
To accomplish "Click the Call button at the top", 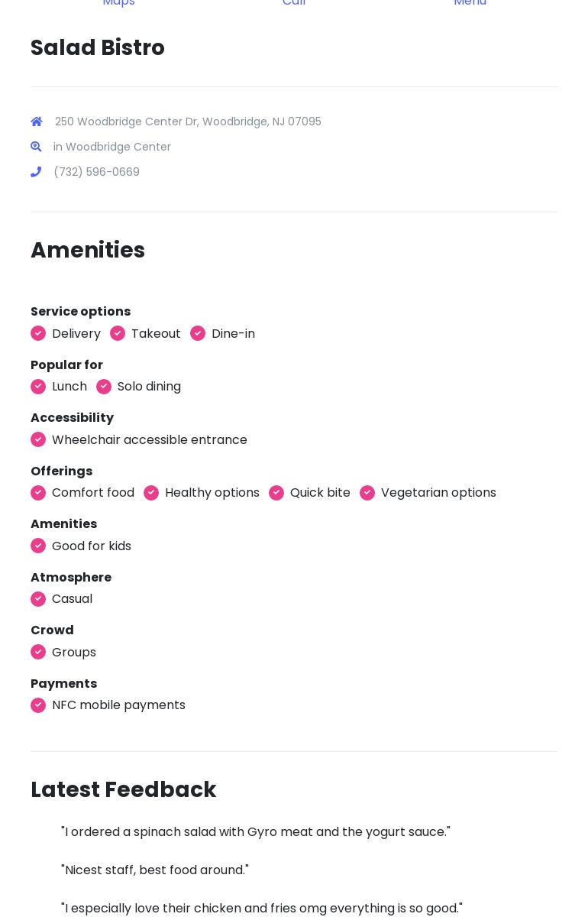I will 294,3.
